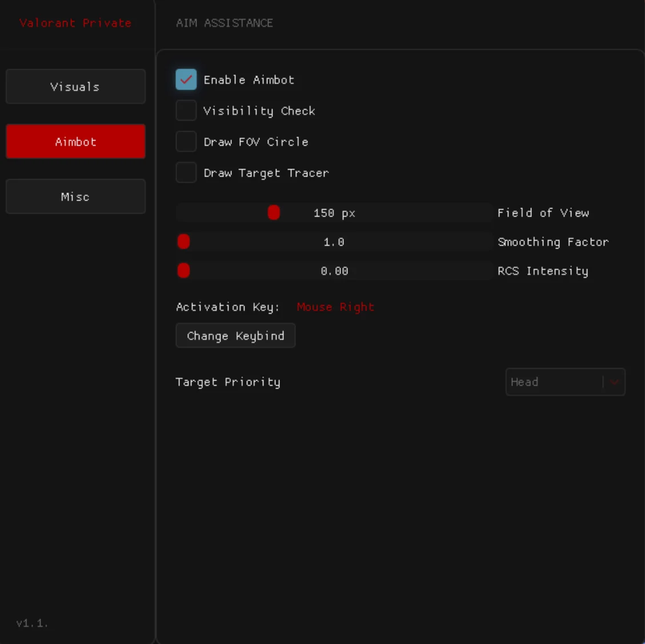Click the 0.00 RCS Intensity value
This screenshot has height=644, width=645.
click(334, 271)
